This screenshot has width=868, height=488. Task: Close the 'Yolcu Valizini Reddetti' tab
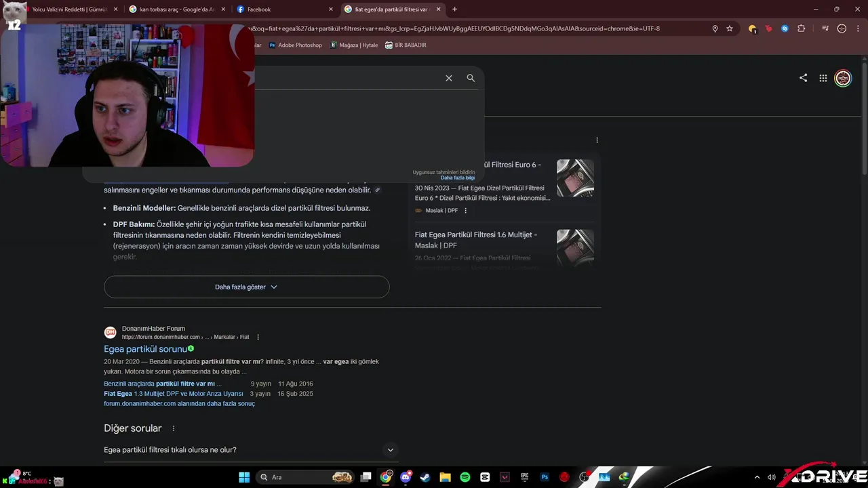coord(116,9)
